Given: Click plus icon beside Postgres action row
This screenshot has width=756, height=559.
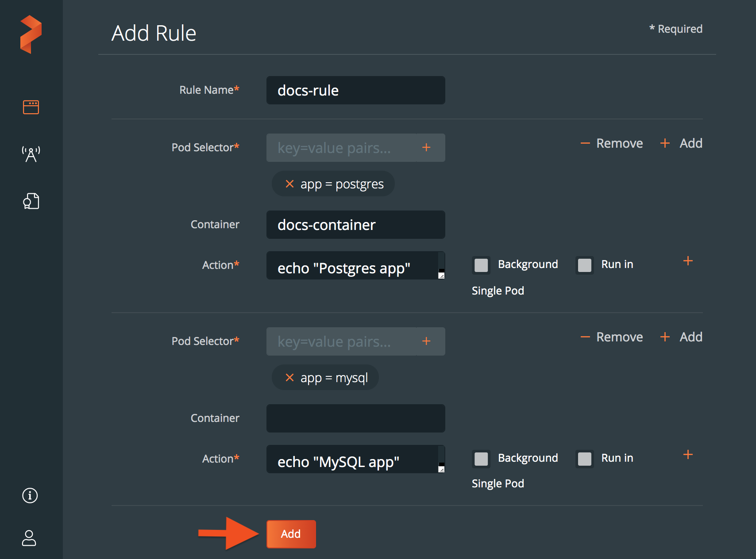Looking at the screenshot, I should click(688, 261).
